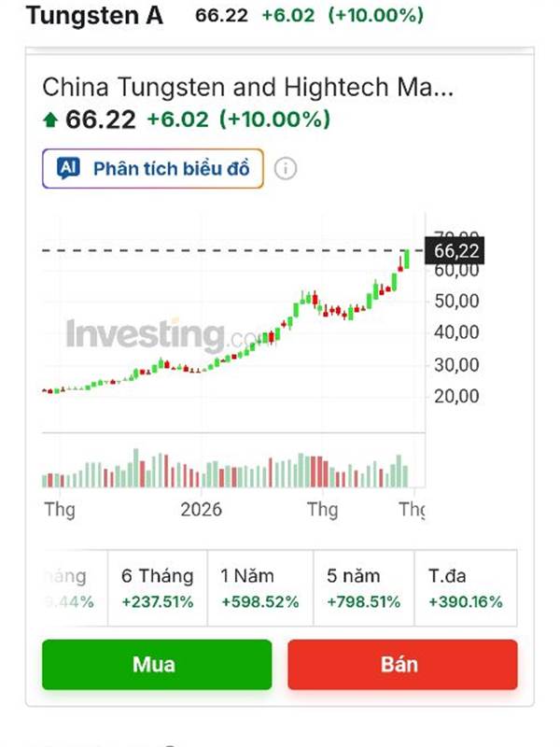Click the Tungsten A header title

point(93,16)
